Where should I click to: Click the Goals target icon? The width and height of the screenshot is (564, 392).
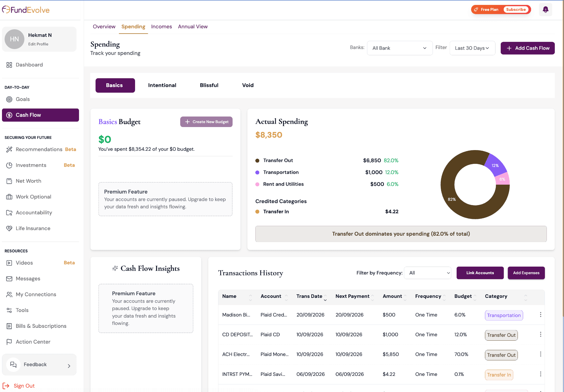pyautogui.click(x=9, y=99)
